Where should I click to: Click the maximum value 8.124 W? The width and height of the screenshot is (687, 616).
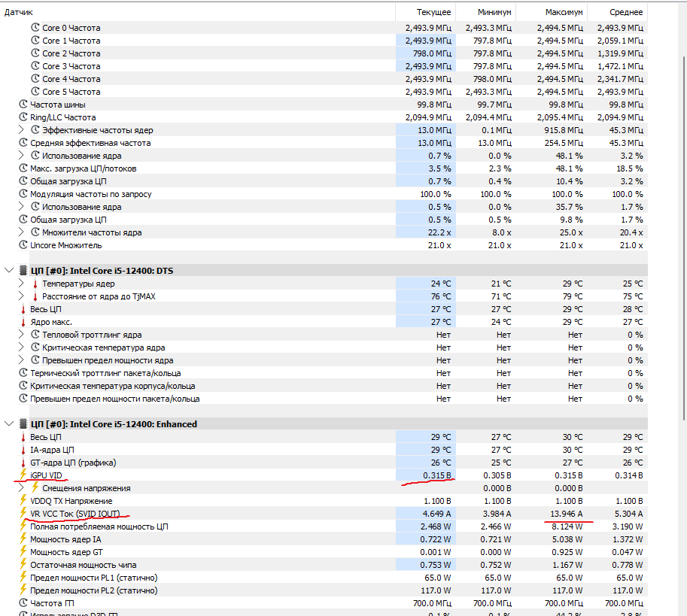[x=567, y=526]
